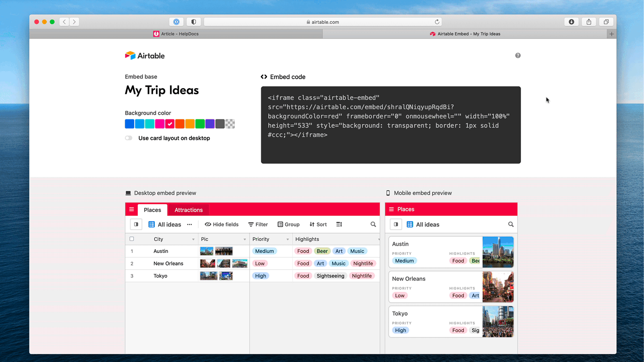Click 1Password extension icon in Safari
The image size is (644, 362).
pyautogui.click(x=176, y=22)
